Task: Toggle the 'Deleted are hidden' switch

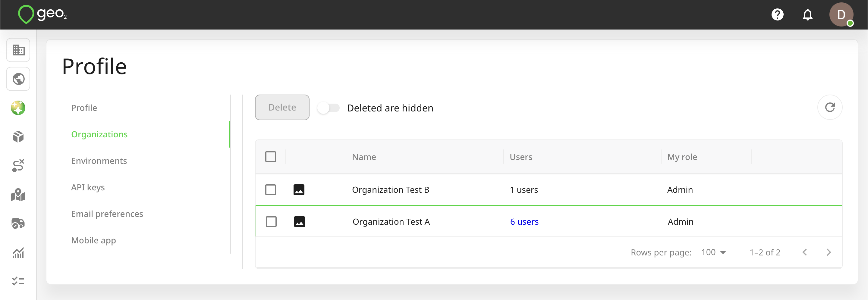Action: 329,108
